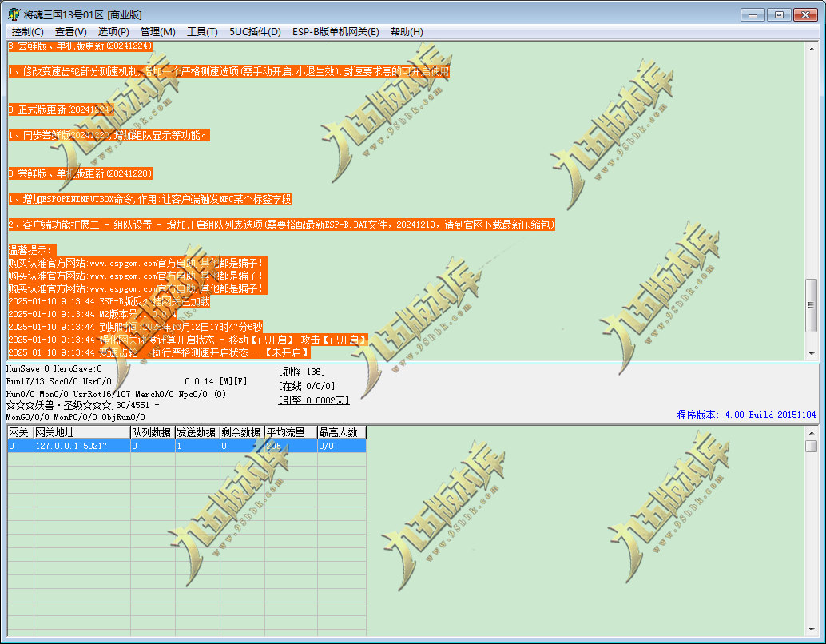The width and height of the screenshot is (826, 644).
Task: Click the log panel scrollbar thumb
Action: click(812, 306)
